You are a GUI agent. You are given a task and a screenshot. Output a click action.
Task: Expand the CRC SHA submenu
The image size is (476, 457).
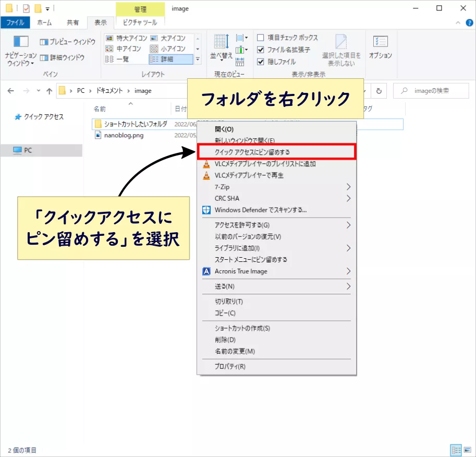click(348, 198)
